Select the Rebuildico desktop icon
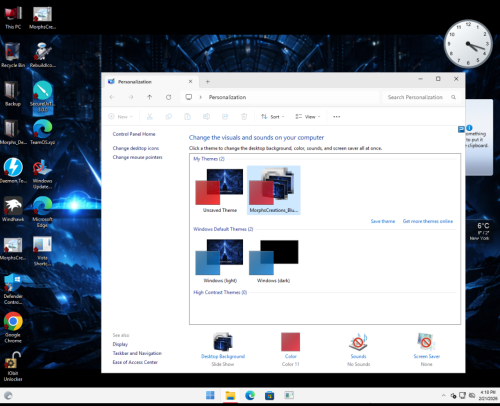This screenshot has height=406, width=500. coord(43,55)
